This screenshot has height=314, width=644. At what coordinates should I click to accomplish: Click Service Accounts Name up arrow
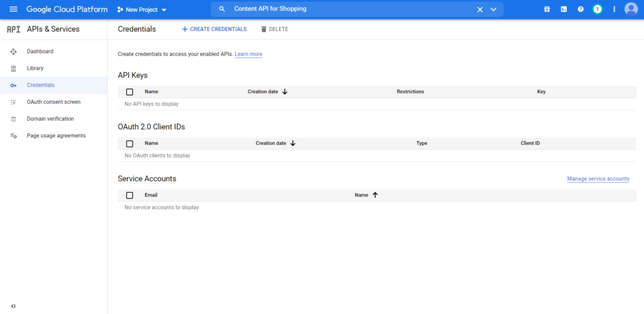375,195
